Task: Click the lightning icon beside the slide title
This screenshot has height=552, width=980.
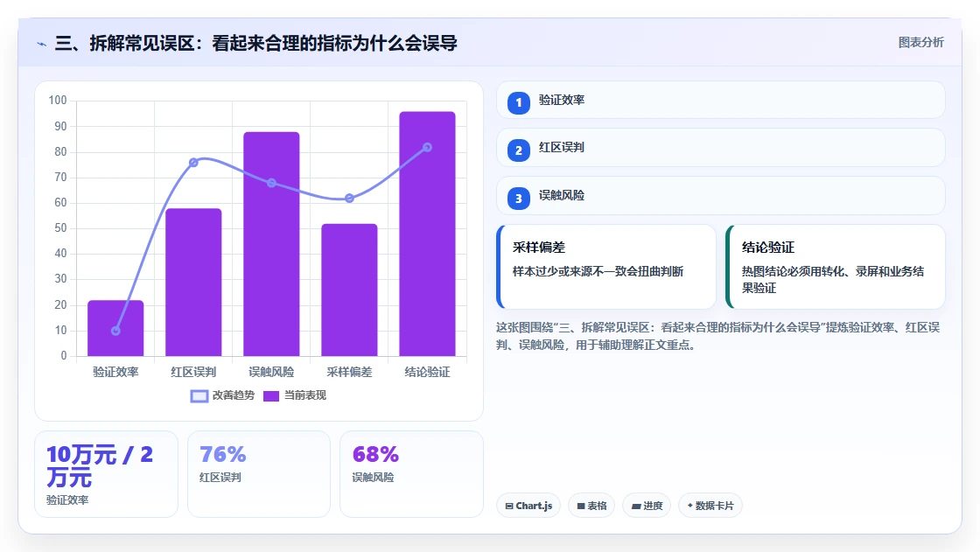Action: (x=41, y=44)
